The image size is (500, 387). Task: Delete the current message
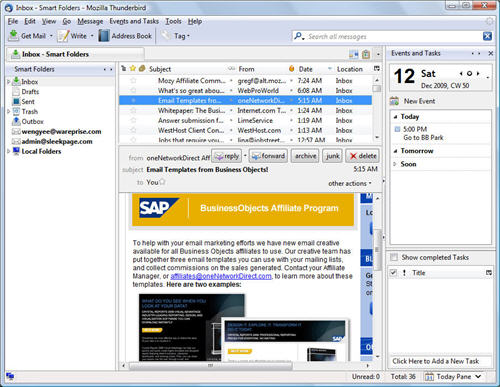(x=363, y=156)
